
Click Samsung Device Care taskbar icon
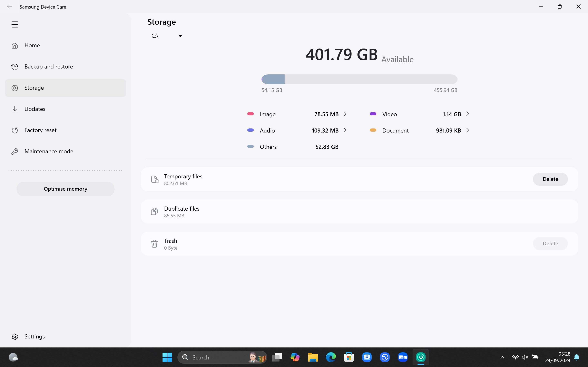pos(421,357)
